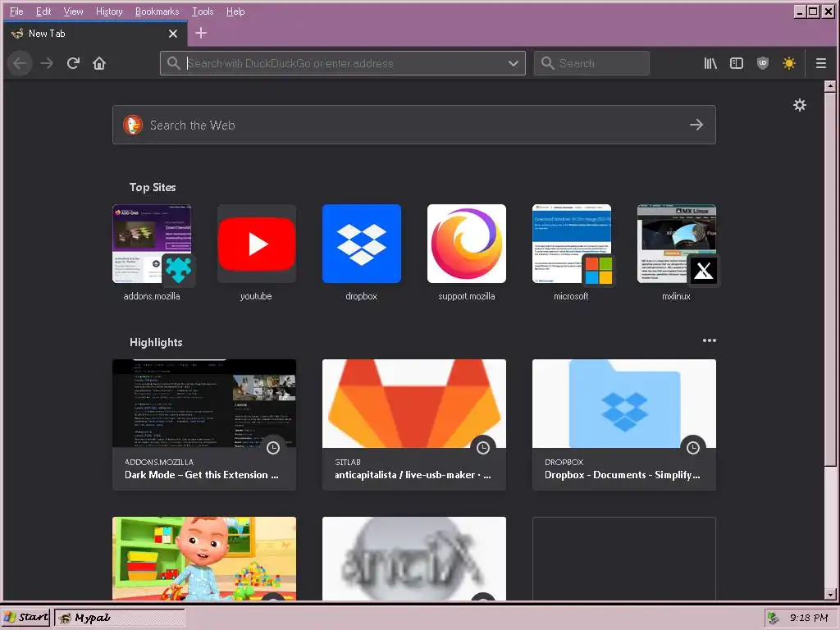Click the system tray network icon
840x630 pixels.
[x=773, y=618]
